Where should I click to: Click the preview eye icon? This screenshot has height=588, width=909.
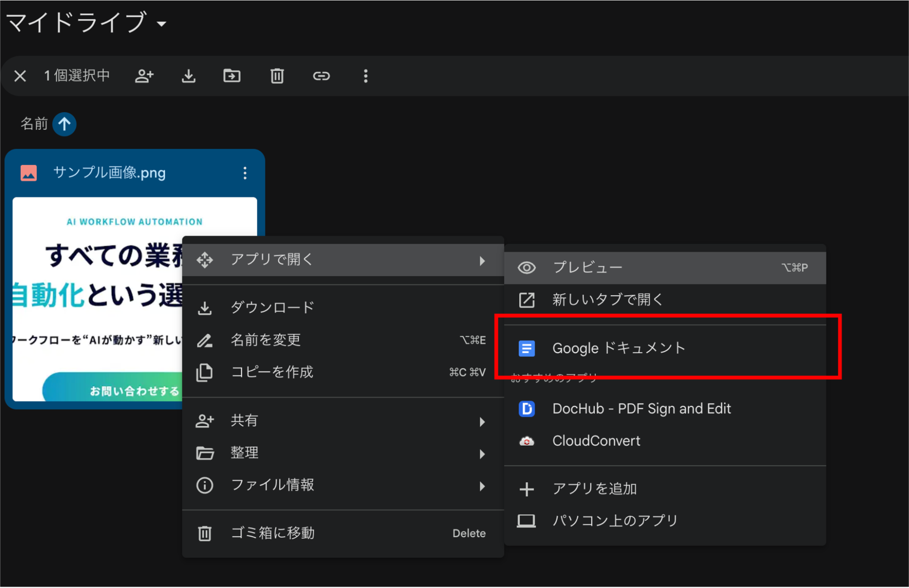[x=526, y=268]
